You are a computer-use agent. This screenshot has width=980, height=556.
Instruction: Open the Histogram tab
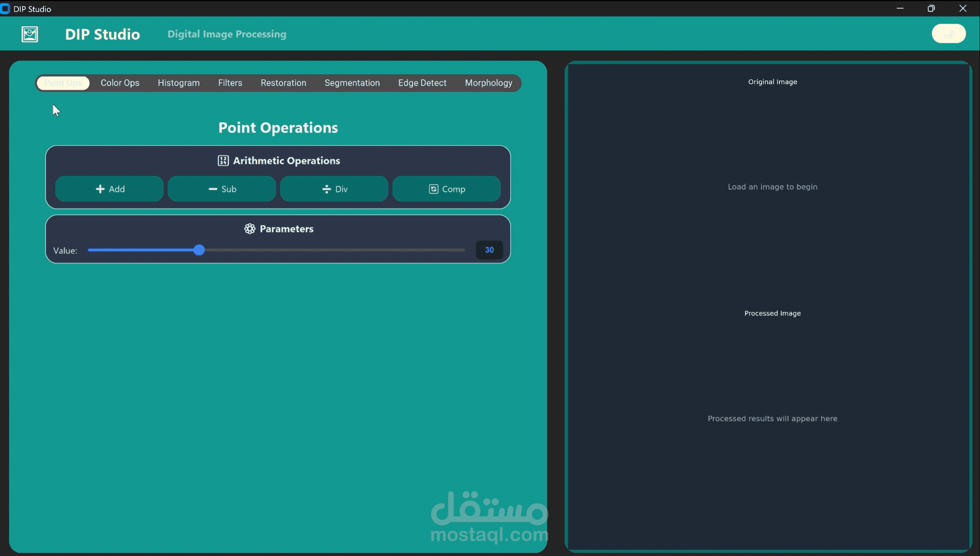179,83
